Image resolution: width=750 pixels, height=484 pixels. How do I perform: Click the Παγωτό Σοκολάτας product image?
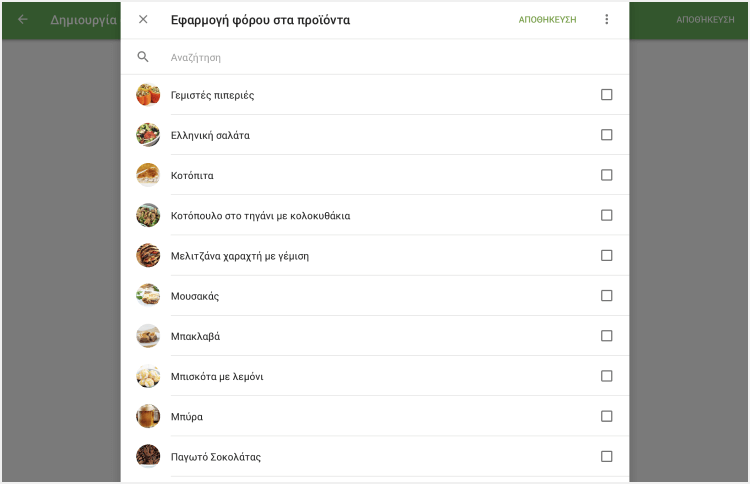coord(148,456)
